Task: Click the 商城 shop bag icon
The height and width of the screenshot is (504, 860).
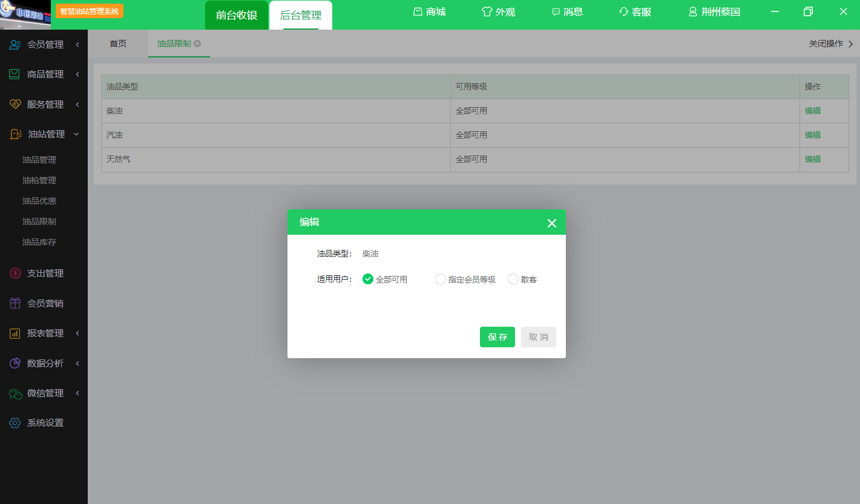Action: click(418, 11)
